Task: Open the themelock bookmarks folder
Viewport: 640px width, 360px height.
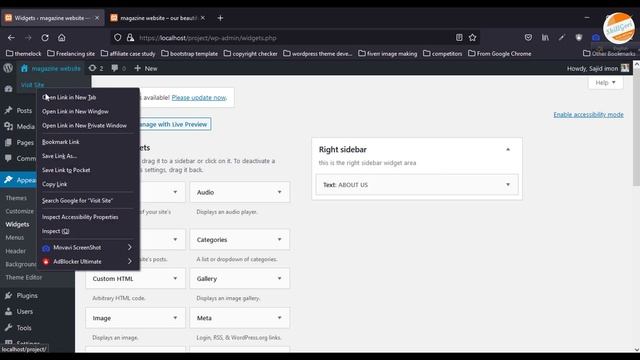Action: [24, 53]
